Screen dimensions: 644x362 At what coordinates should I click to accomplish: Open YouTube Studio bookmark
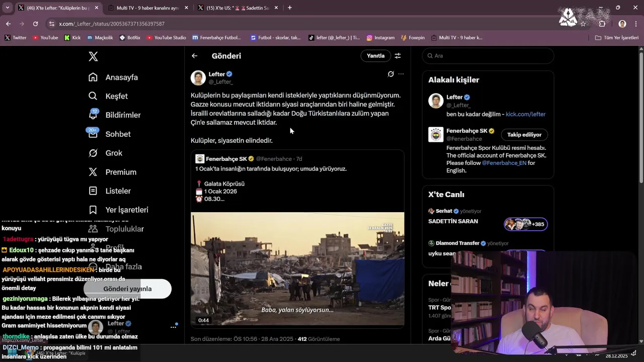coord(166,38)
